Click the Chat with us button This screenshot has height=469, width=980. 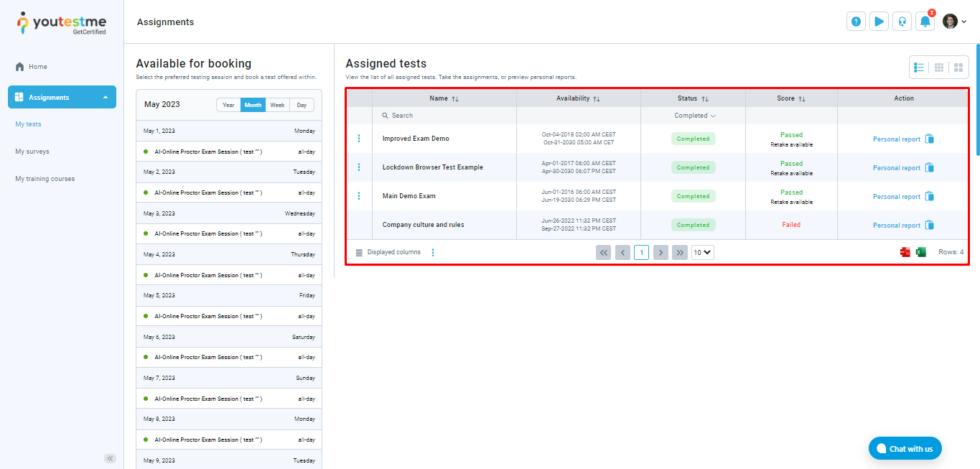[905, 449]
